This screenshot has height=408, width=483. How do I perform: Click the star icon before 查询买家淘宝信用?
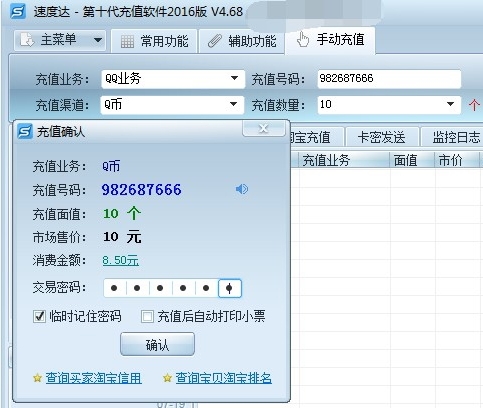click(37, 378)
